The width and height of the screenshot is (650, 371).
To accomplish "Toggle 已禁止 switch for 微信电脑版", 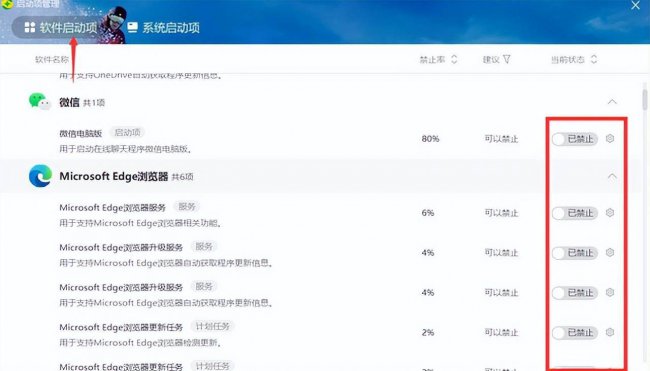I will coord(575,139).
